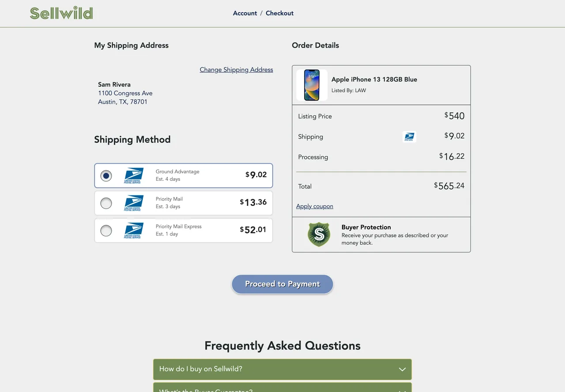Click the 'Est. 4 days' estimate text
This screenshot has height=392, width=565.
[x=168, y=179]
